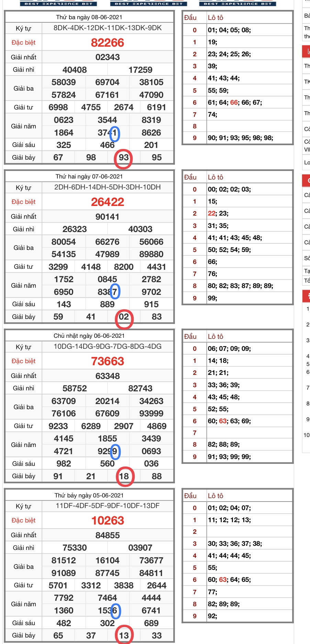Click the header "Thứ ba ngày 08-06-2021"
Viewport: 310px width, 644px height.
click(x=89, y=17)
